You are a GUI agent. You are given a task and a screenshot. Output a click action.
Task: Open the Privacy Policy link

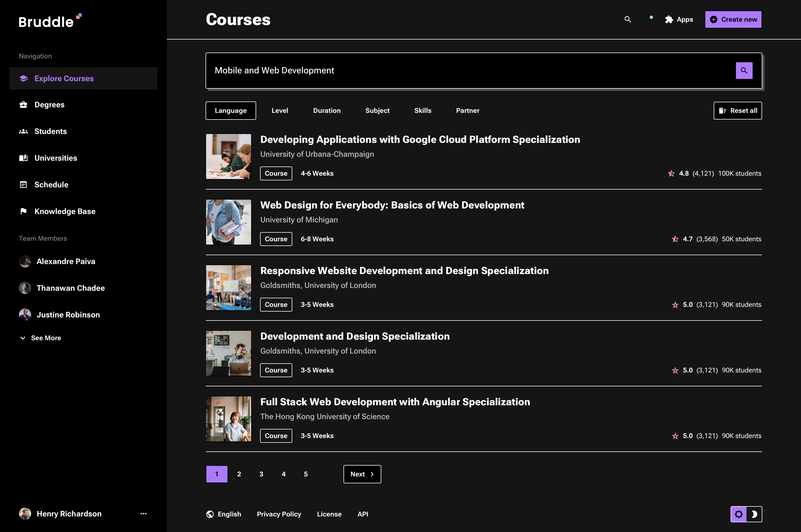coord(279,514)
